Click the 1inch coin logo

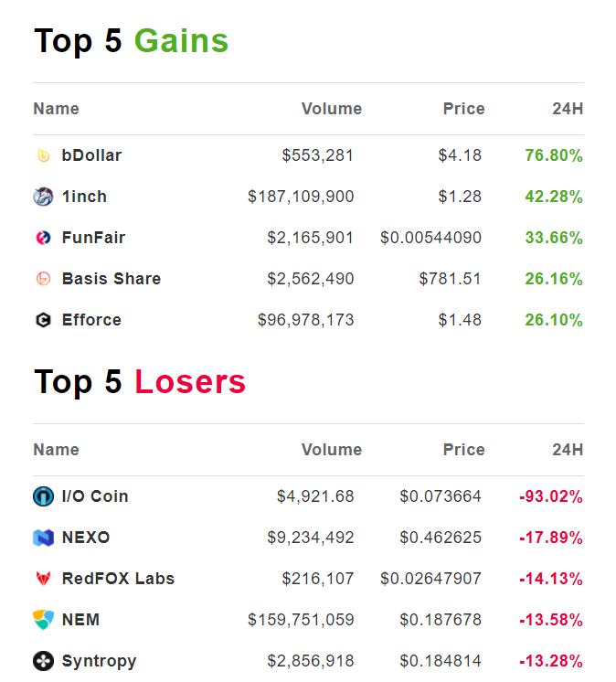tap(44, 197)
